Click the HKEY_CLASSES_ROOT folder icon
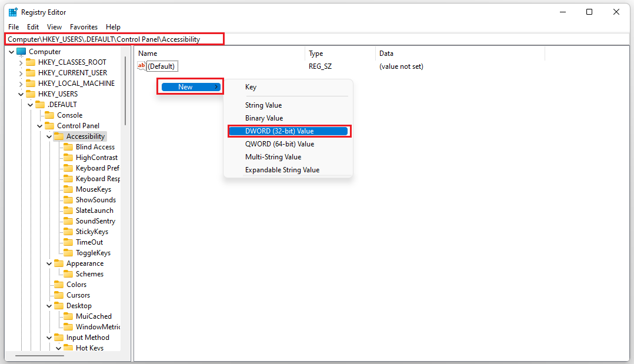This screenshot has width=634, height=364. coord(31,62)
